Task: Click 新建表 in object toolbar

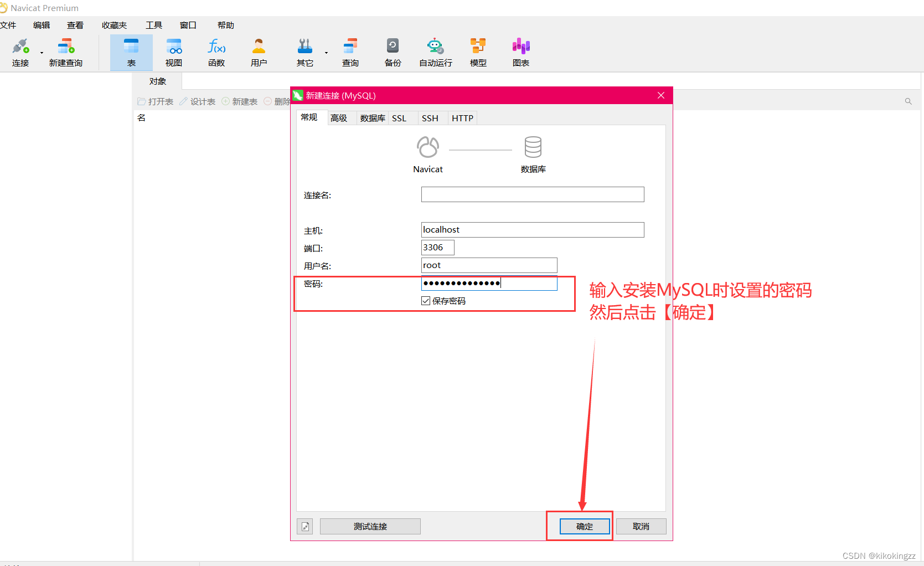Action: pyautogui.click(x=240, y=101)
